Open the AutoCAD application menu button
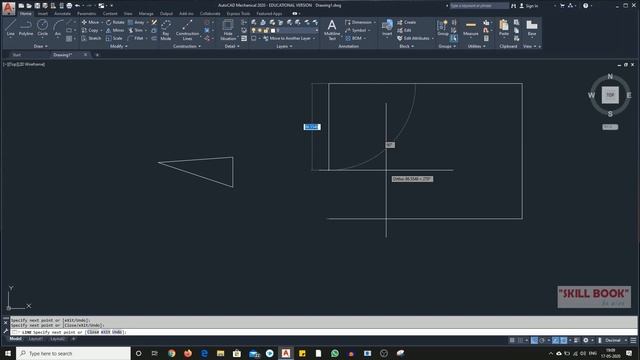 point(8,8)
